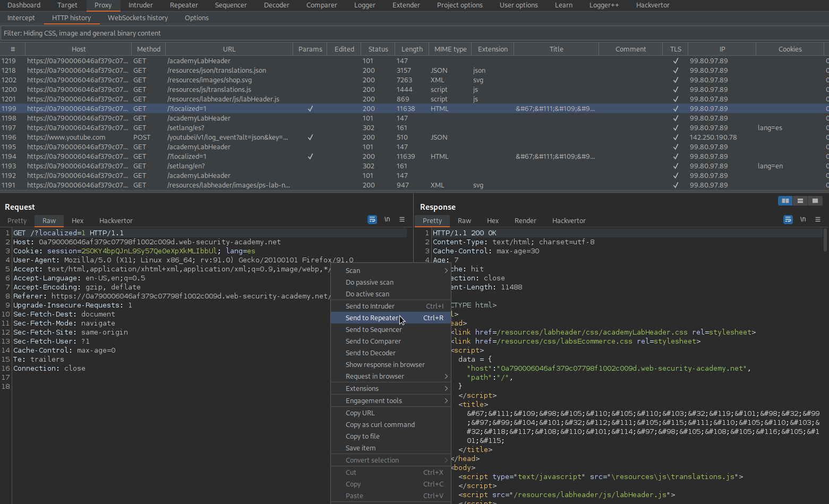Open the Sequencer main tab
The image size is (829, 504).
[230, 5]
